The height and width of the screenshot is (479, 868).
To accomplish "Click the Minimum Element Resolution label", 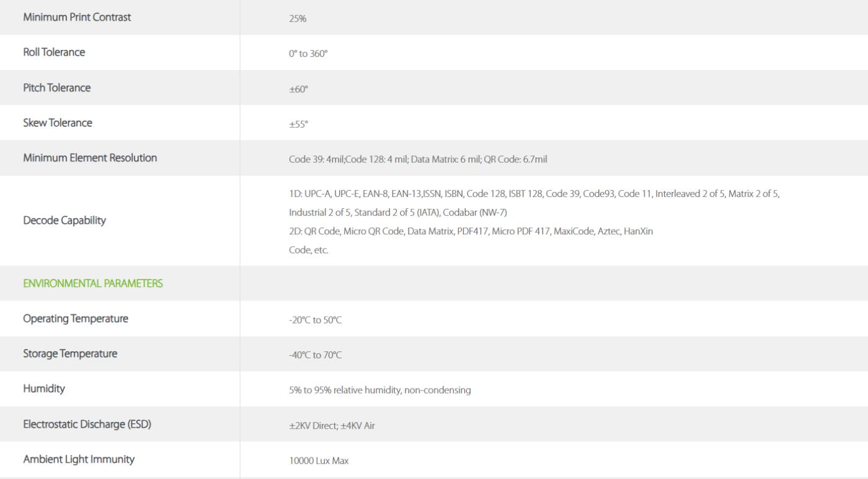I will pyautogui.click(x=90, y=158).
